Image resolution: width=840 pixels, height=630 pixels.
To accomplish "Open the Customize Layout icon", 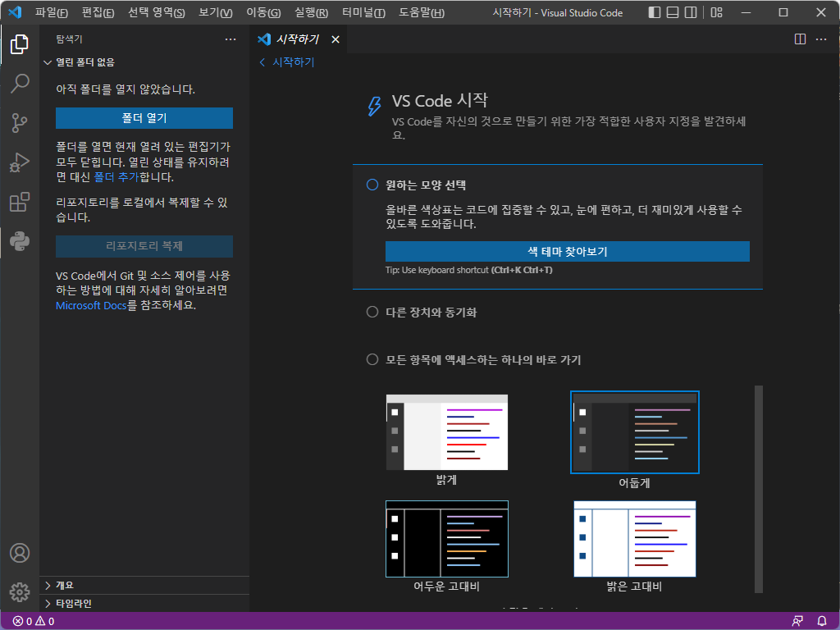I will [x=716, y=12].
